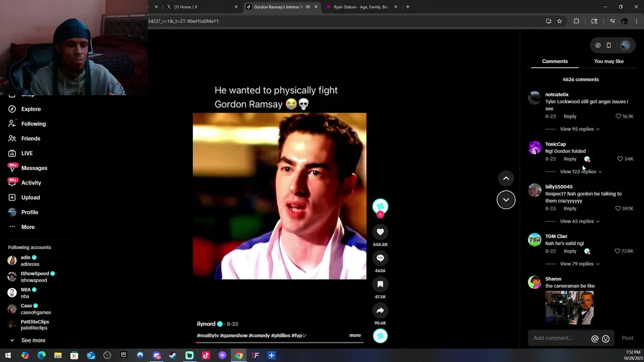Skip to next video with down arrow
The width and height of the screenshot is (644, 362).
tap(506, 200)
